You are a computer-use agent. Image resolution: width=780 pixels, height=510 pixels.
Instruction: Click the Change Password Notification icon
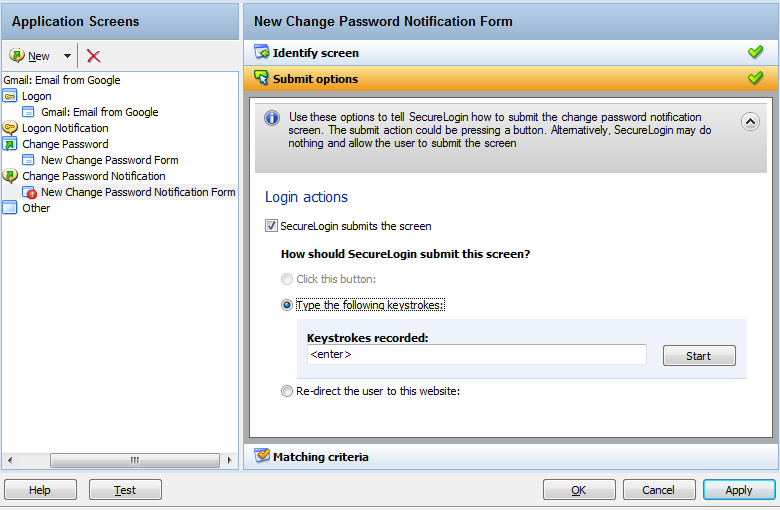pyautogui.click(x=10, y=176)
